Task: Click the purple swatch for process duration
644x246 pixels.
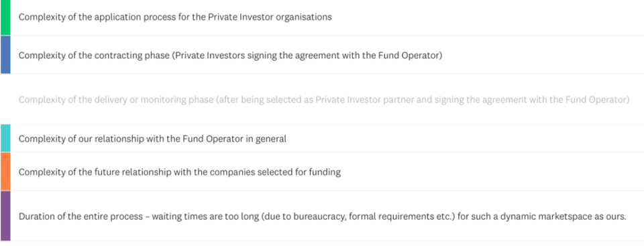Action: 5,216
